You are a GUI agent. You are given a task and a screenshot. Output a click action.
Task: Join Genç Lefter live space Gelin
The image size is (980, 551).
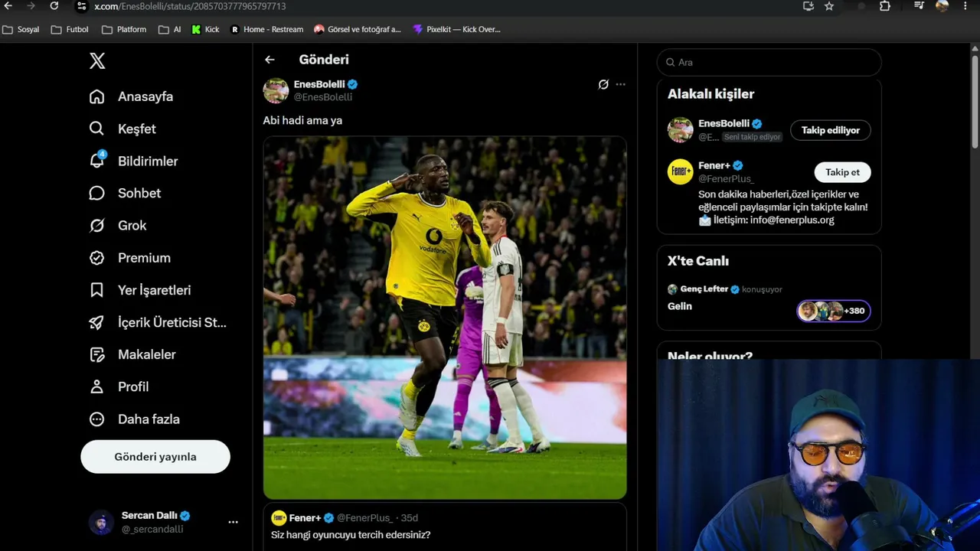click(x=680, y=306)
